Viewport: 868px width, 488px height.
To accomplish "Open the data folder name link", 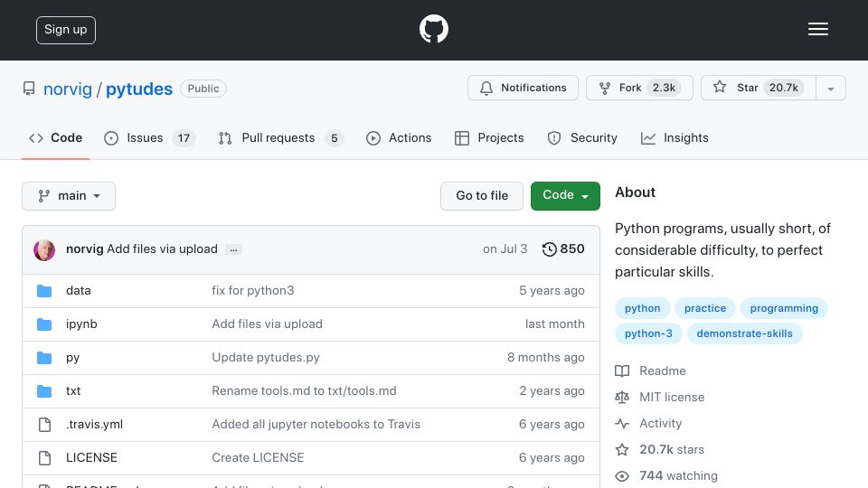I will click(x=78, y=290).
